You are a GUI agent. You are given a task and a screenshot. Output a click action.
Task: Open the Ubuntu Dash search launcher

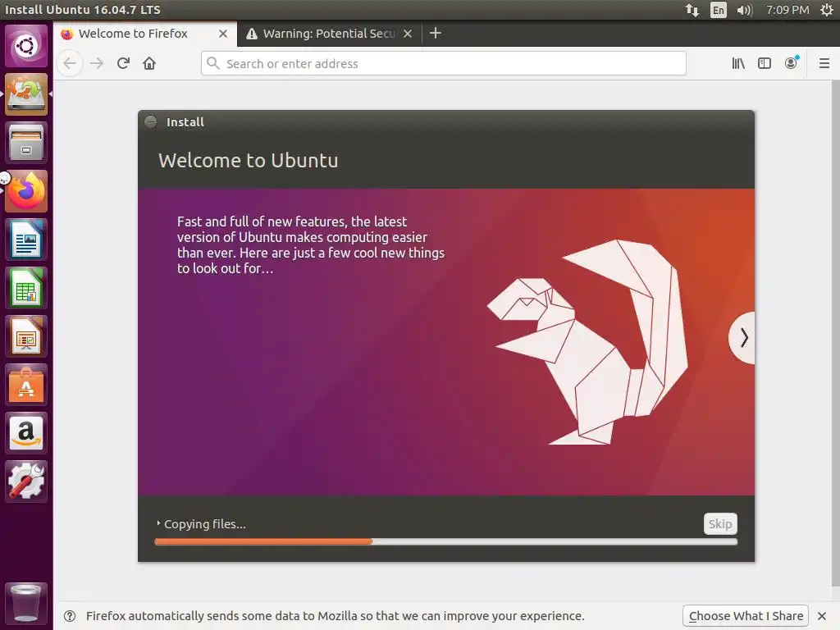tap(25, 46)
